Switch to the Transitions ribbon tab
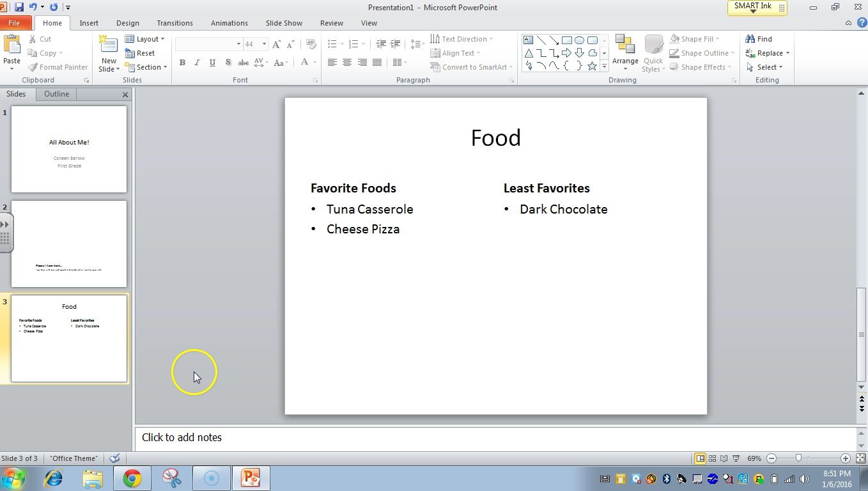This screenshot has width=868, height=491. [174, 22]
